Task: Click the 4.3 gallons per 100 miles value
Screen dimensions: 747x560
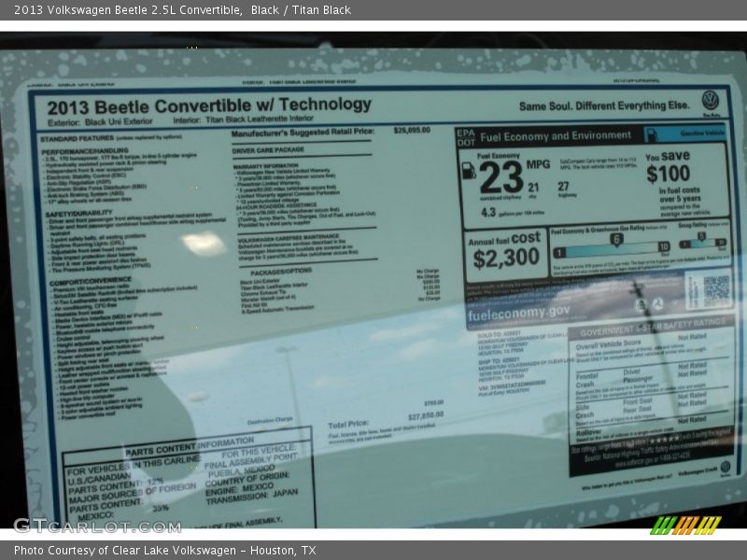Action: point(488,213)
